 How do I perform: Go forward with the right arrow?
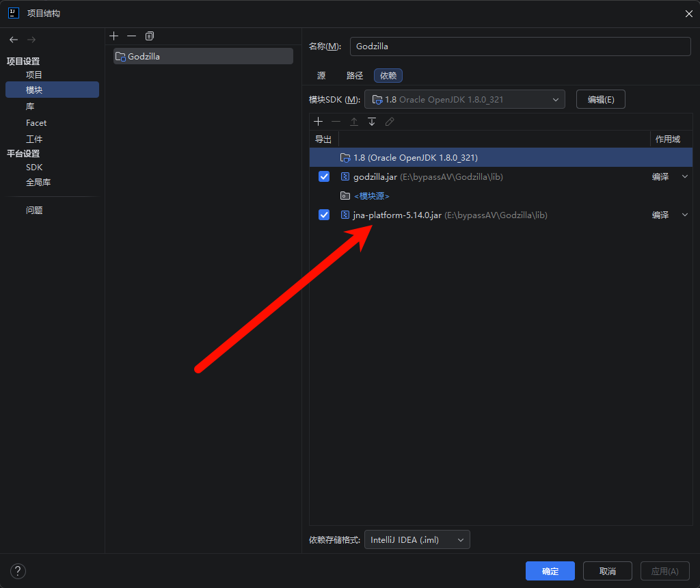[x=31, y=40]
